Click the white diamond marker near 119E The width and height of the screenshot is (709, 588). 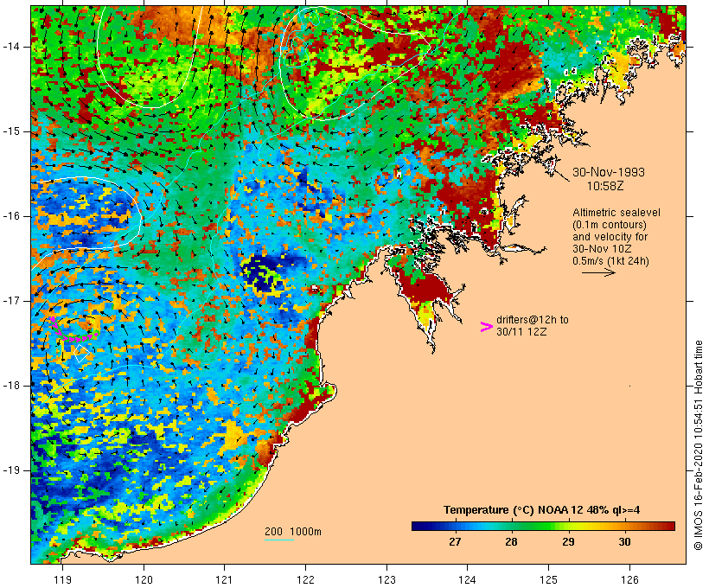(x=81, y=354)
